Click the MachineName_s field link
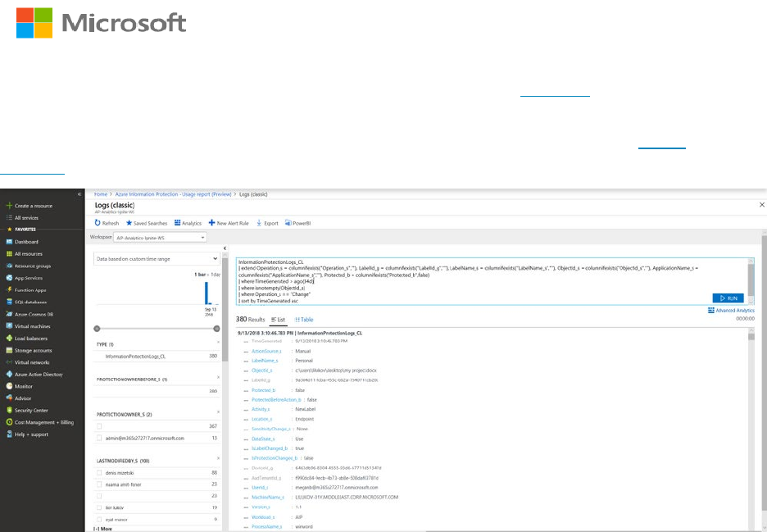This screenshot has height=532, width=767. [x=268, y=498]
